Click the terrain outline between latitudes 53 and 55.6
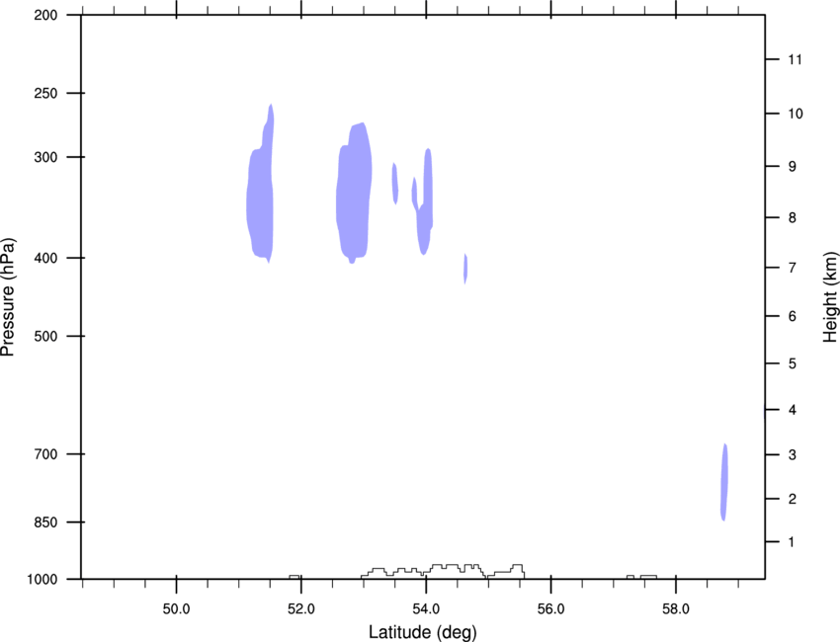The height and width of the screenshot is (642, 840). pos(443,571)
